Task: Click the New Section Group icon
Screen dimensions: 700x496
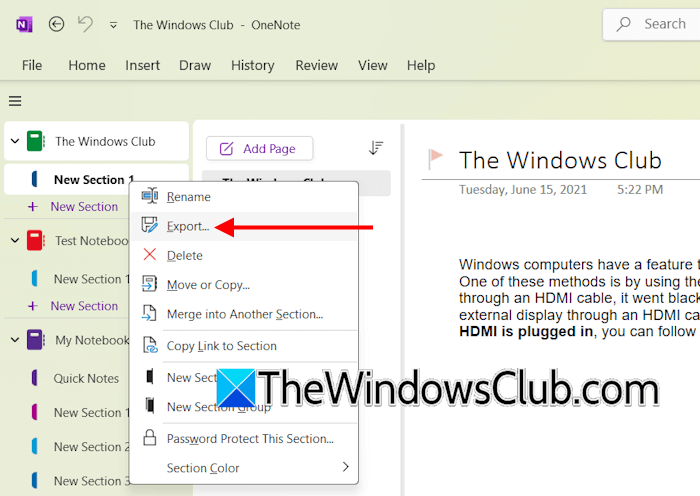Action: point(150,405)
